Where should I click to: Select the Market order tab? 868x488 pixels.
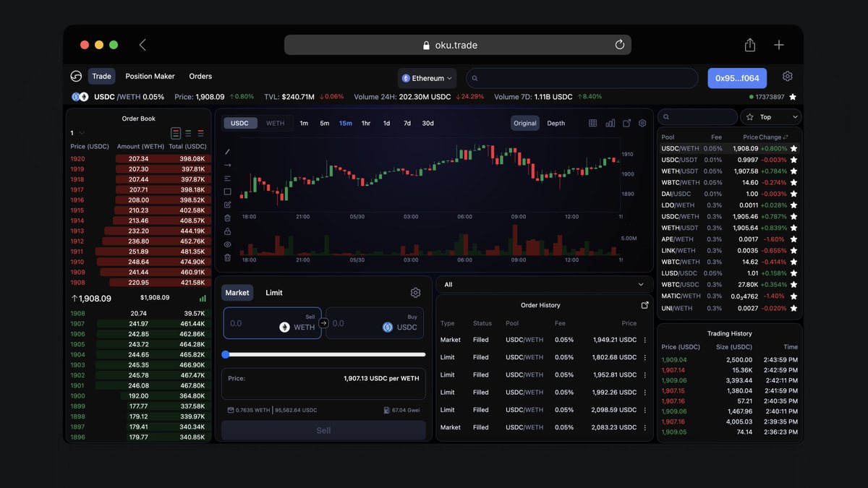[237, 293]
